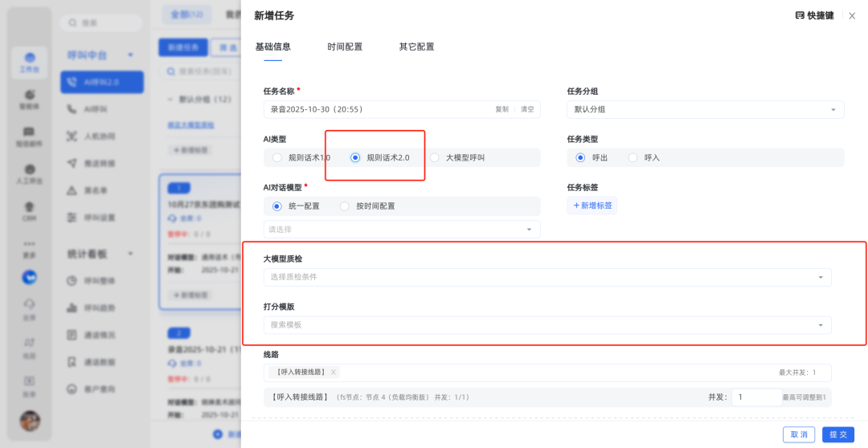Close the 新增任务 dialog with X
This screenshot has height=448, width=868.
point(852,15)
